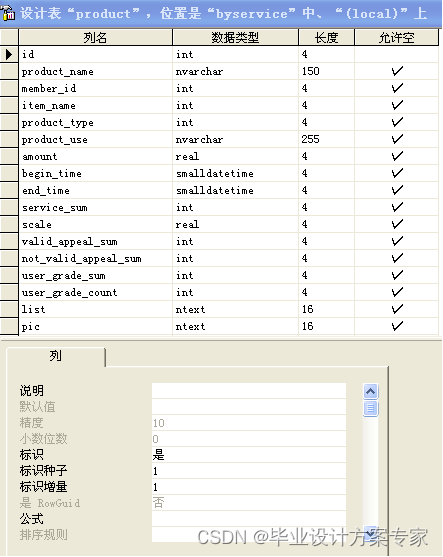Click length cell 255 of product_use
The width and height of the screenshot is (443, 557).
[326, 140]
